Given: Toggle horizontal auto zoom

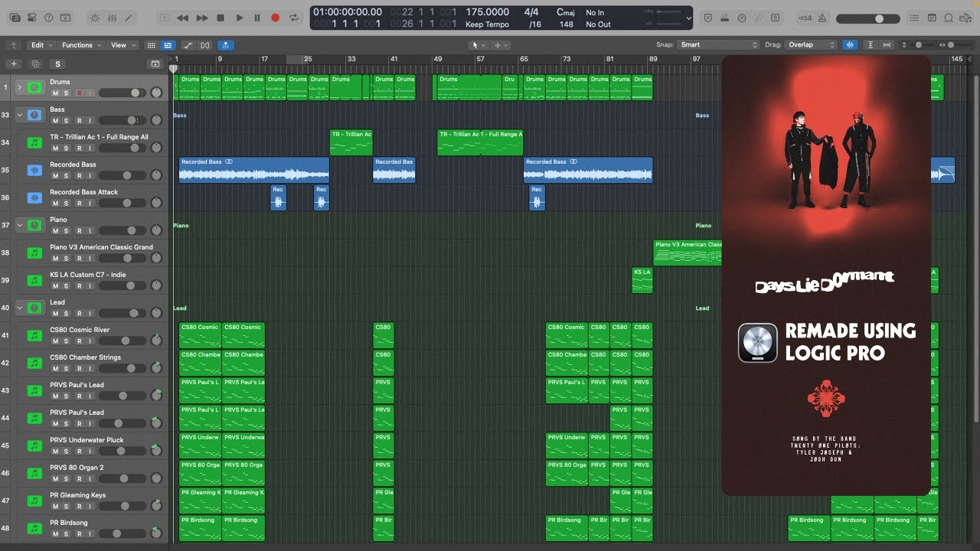Looking at the screenshot, I should click(887, 45).
